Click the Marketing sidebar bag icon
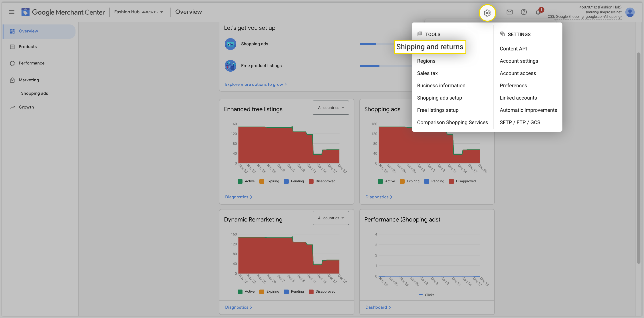The width and height of the screenshot is (644, 318). pos(12,80)
